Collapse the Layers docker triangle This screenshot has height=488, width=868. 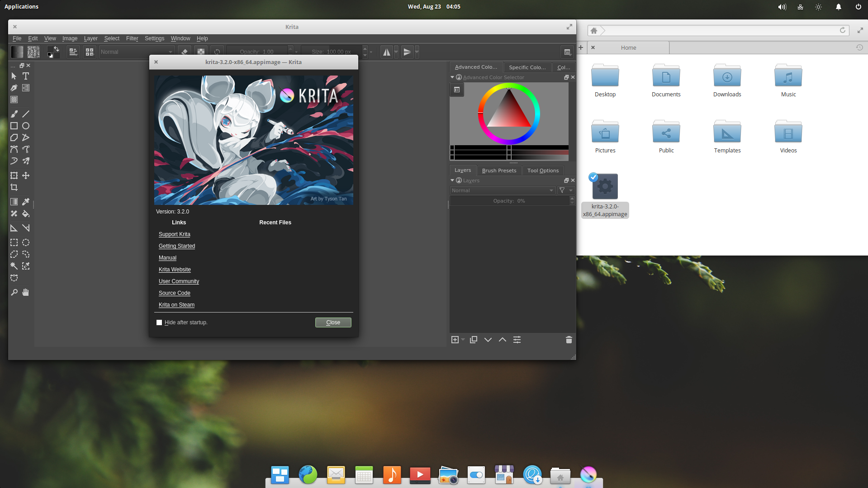tap(452, 180)
